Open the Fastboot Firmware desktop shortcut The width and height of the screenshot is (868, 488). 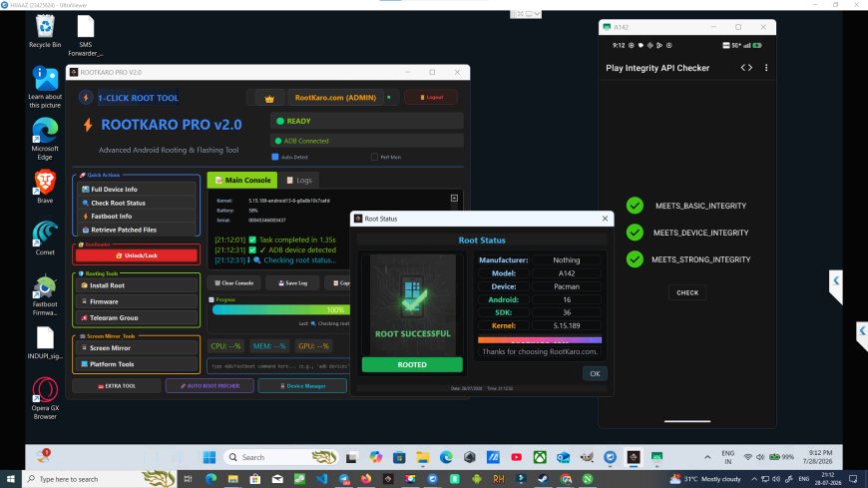coord(45,294)
